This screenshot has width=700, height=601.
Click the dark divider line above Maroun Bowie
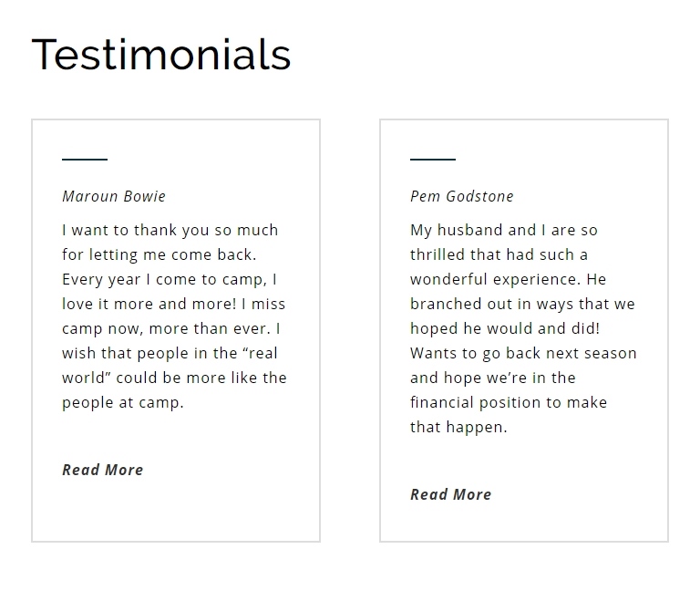tap(85, 160)
